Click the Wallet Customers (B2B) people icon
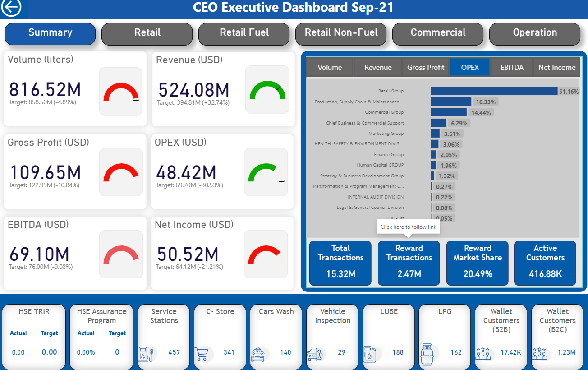The image size is (588, 370). point(483,353)
